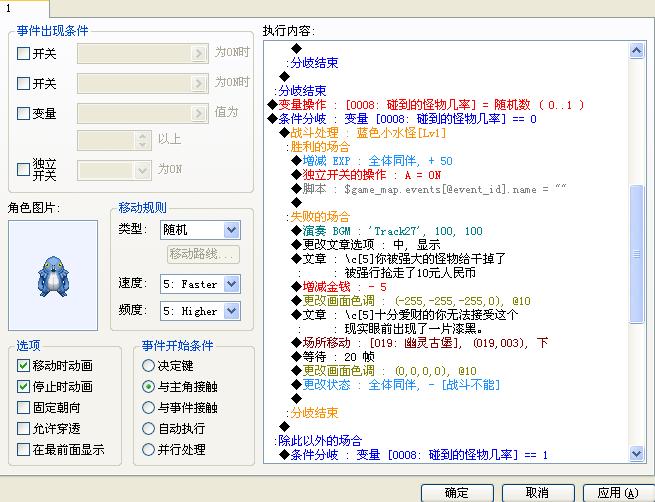655x502 pixels.
Task: Check 固定朝向 option
Action: coord(23,408)
